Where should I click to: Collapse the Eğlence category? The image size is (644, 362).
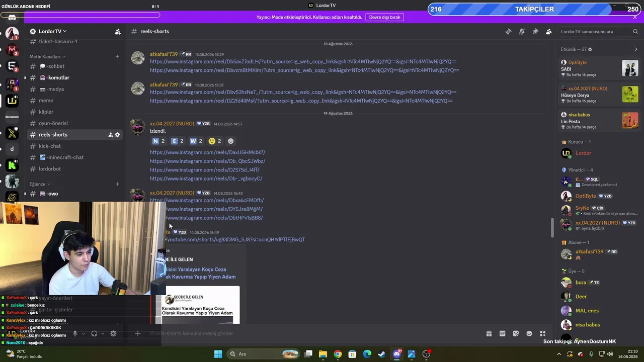tap(40, 184)
